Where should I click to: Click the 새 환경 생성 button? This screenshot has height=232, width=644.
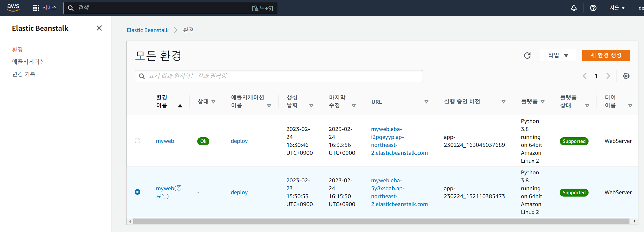point(606,56)
